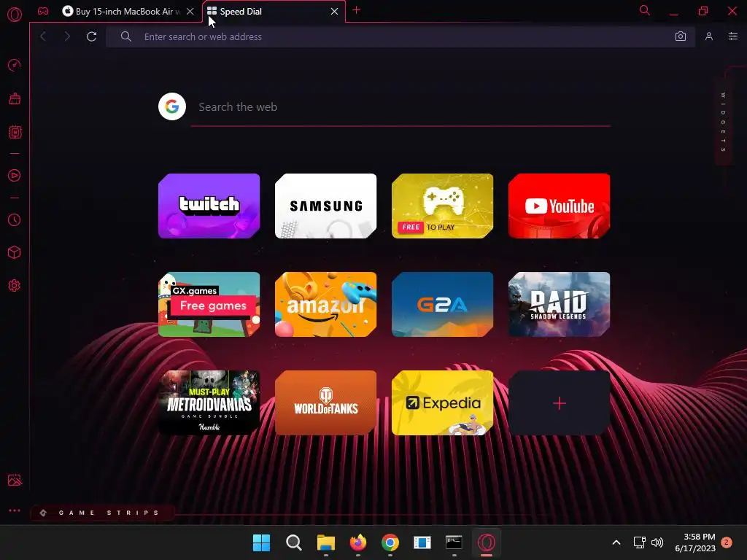
Task: Close the Speed Dial tab
Action: click(334, 12)
